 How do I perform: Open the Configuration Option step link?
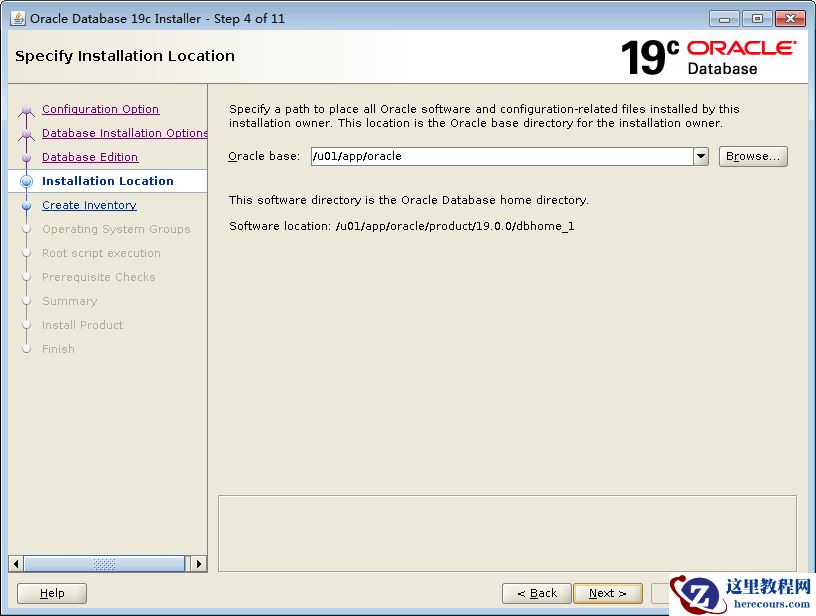point(100,109)
